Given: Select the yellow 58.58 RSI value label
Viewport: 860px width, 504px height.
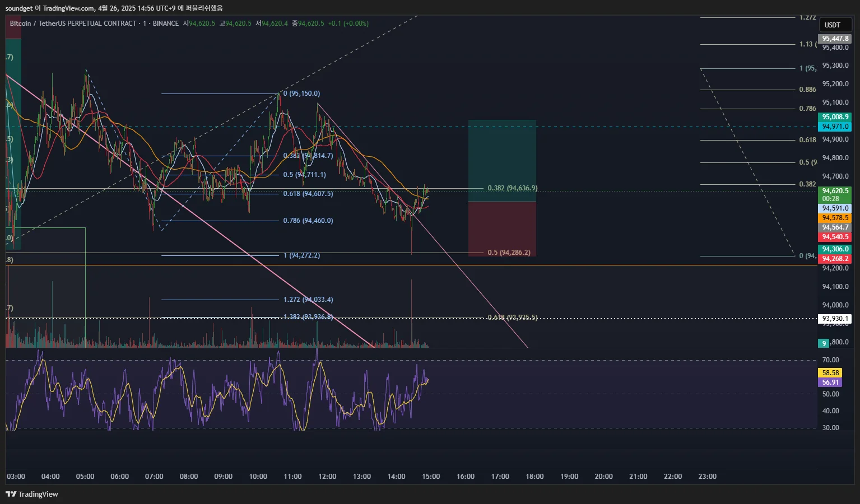Looking at the screenshot, I should pos(830,373).
